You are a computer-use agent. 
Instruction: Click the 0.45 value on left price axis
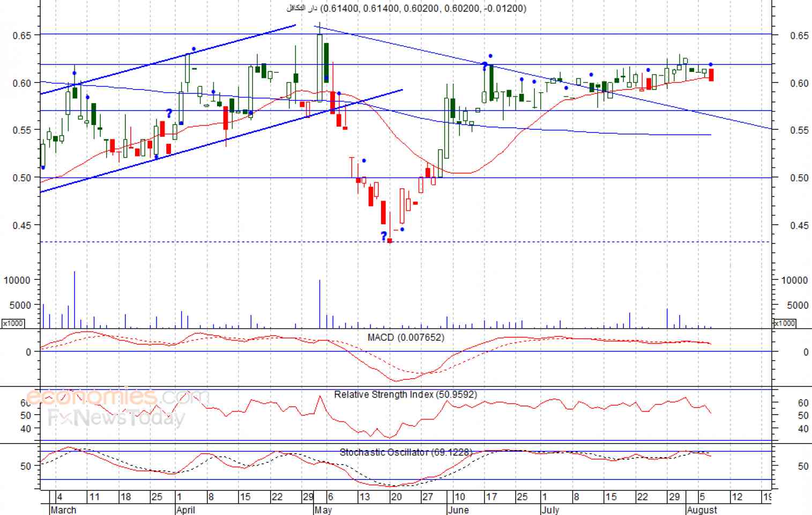coord(21,225)
